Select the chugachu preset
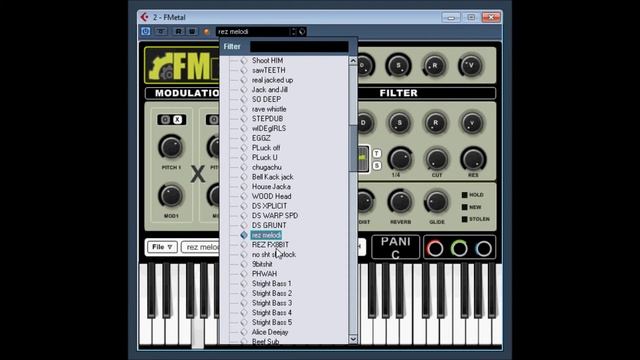The width and height of the screenshot is (640, 360). [267, 167]
